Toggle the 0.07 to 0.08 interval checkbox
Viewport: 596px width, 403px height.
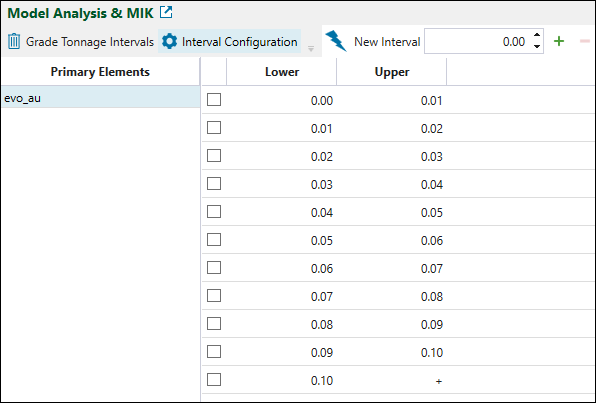click(x=214, y=295)
